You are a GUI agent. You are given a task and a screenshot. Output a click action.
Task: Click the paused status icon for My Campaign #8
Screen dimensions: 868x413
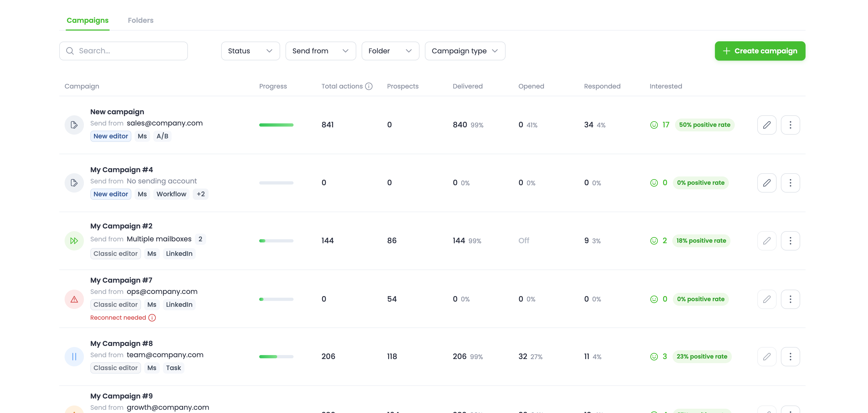[x=74, y=356]
